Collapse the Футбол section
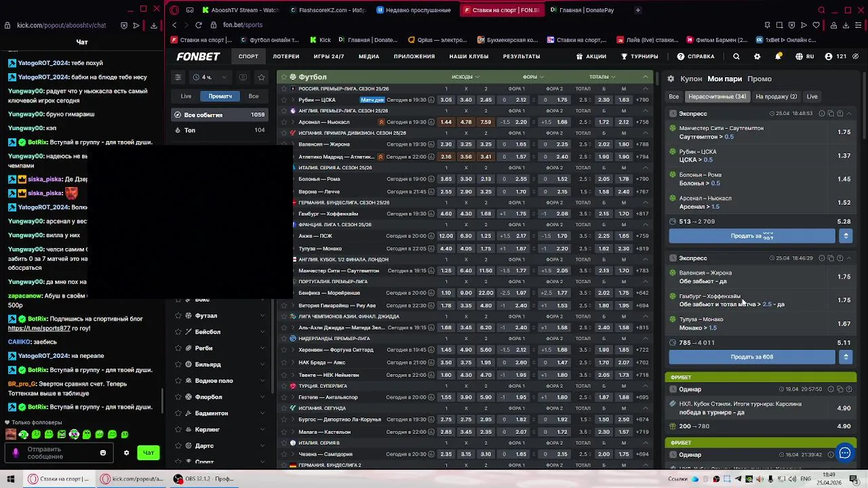The width and height of the screenshot is (868, 488). tap(646, 77)
